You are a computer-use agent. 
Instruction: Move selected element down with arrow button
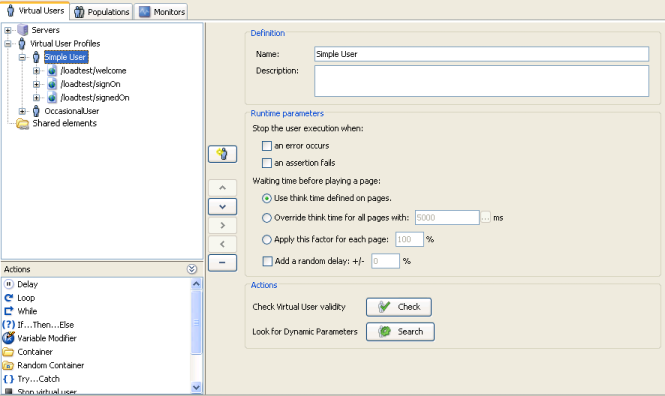222,207
